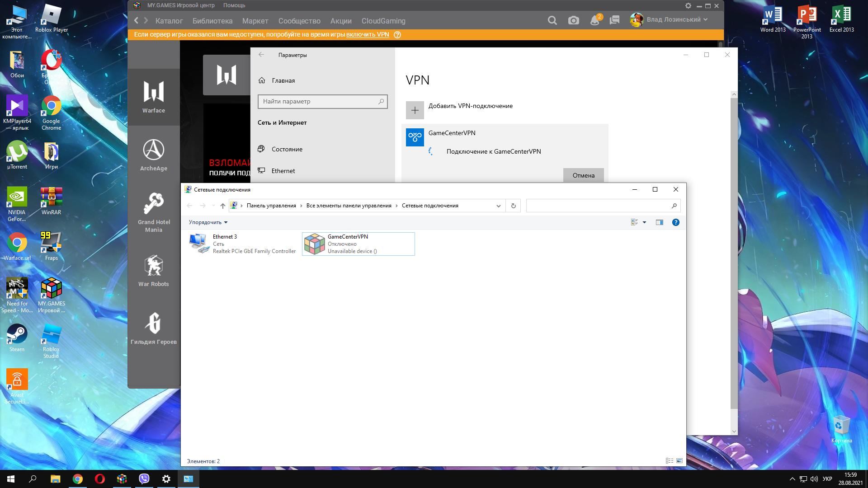Open MY.GAMES settings gear in title bar
Viewport: 868px width, 488px height.
coord(688,5)
